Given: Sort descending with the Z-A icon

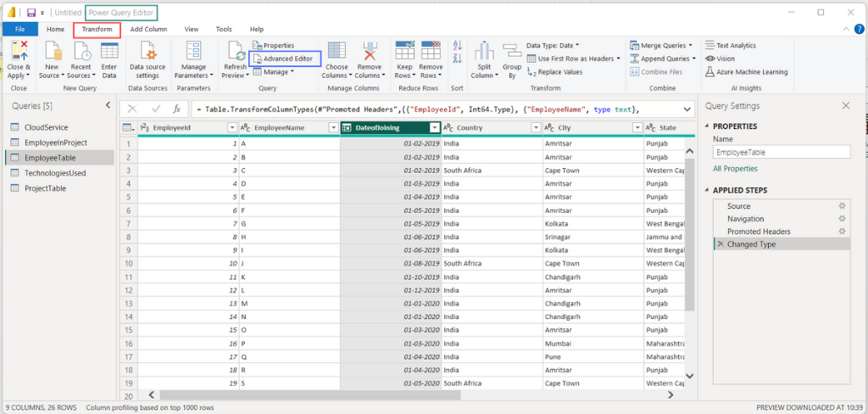Looking at the screenshot, I should (x=457, y=59).
